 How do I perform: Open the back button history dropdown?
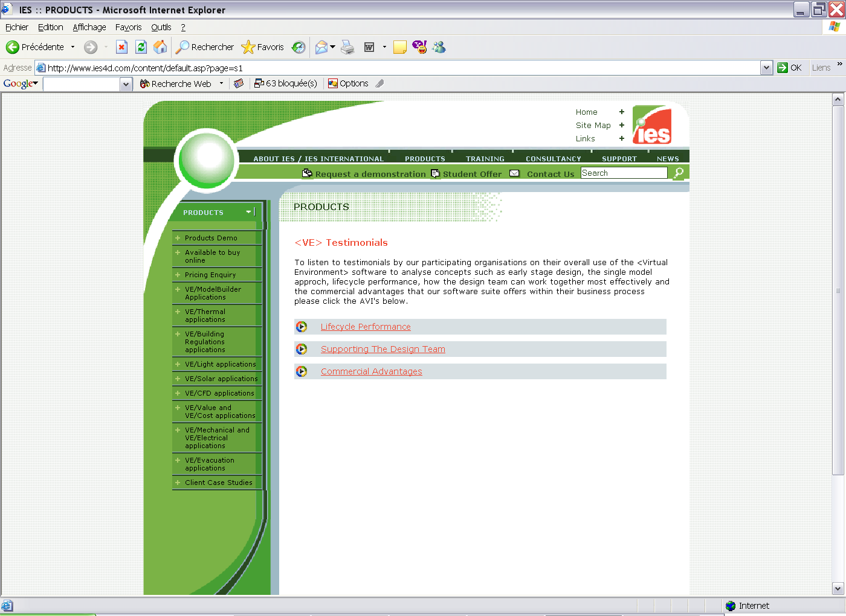[x=73, y=47]
